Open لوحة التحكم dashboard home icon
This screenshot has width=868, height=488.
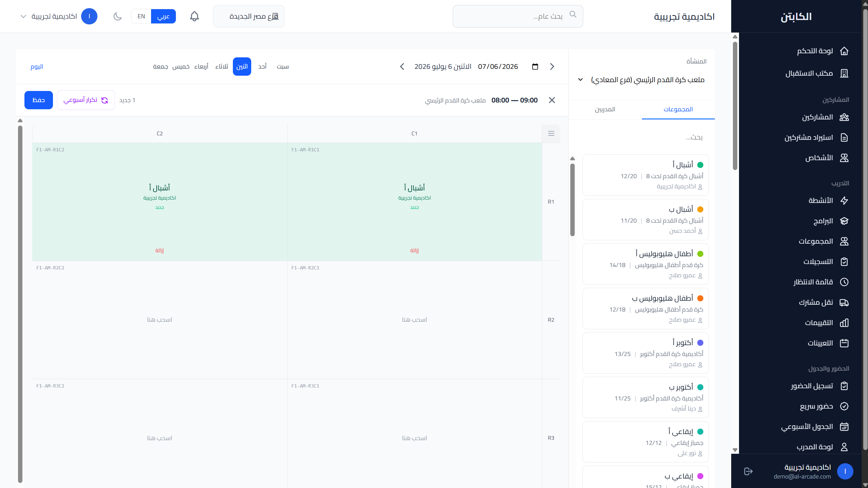click(x=844, y=51)
